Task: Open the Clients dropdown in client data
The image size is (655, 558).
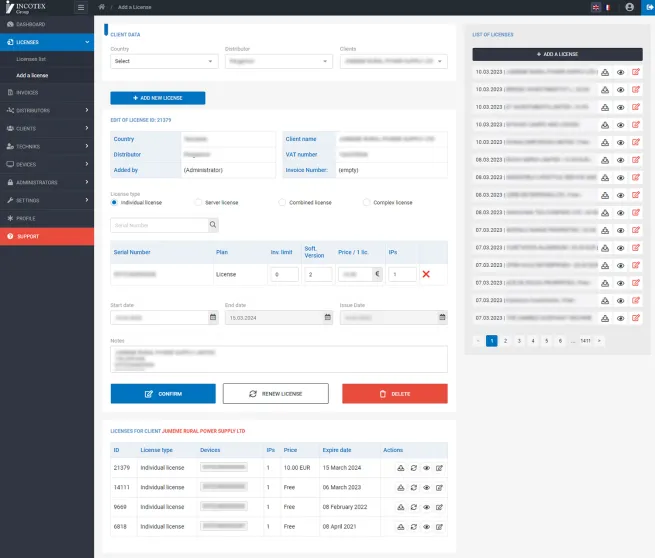Action: (x=394, y=61)
